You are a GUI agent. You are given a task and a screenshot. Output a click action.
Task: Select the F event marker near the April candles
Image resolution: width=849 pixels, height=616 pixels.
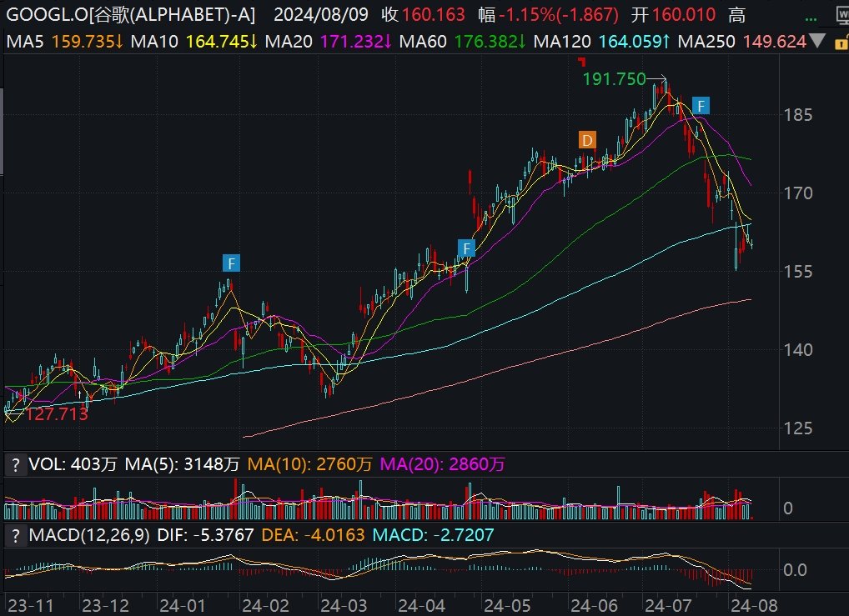pos(466,247)
